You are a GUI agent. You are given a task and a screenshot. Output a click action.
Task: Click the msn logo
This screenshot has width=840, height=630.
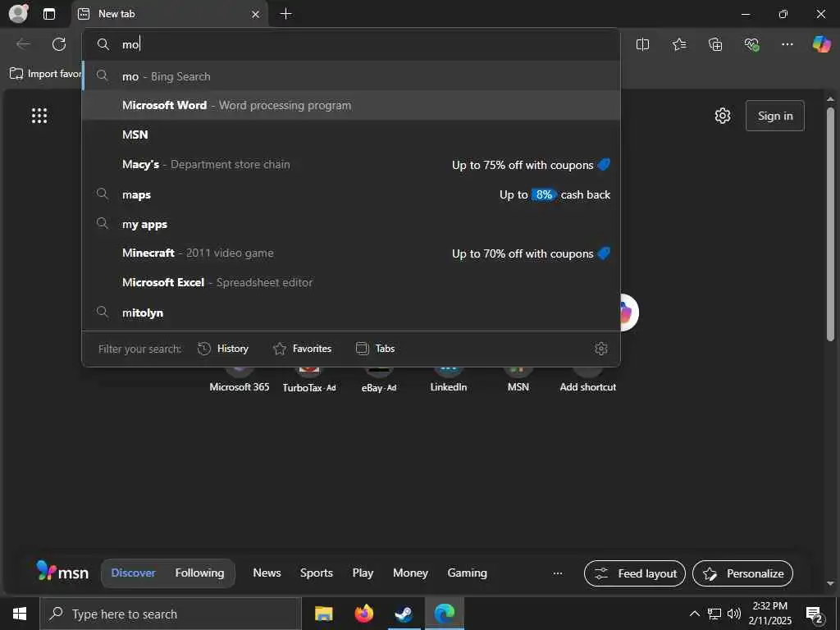click(x=62, y=572)
